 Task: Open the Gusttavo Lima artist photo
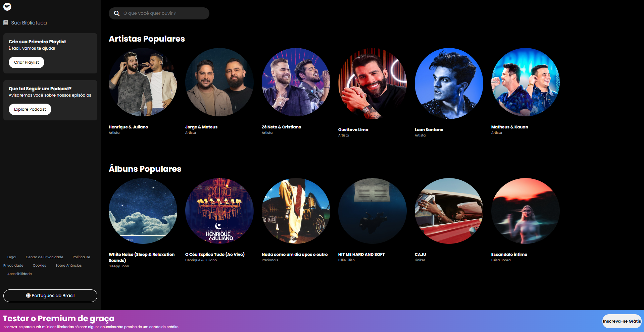pyautogui.click(x=373, y=84)
